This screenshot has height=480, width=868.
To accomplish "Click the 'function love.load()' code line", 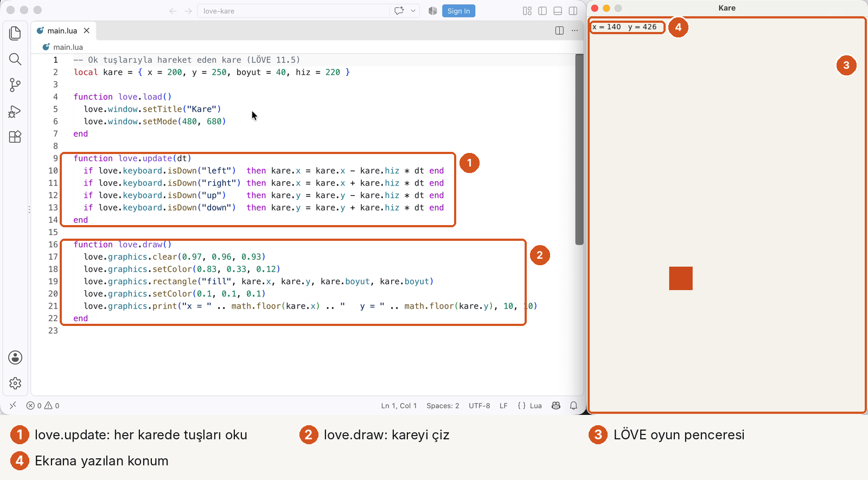I will (123, 97).
